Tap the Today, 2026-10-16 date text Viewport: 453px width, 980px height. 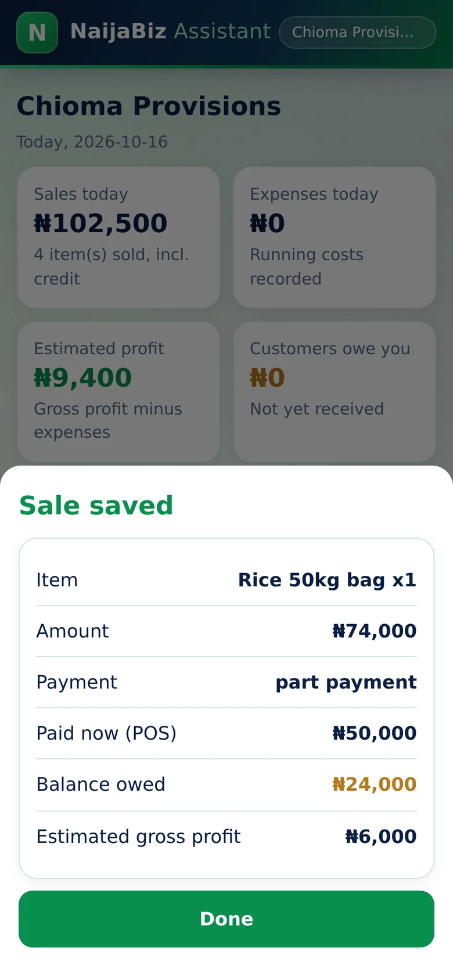tap(92, 142)
